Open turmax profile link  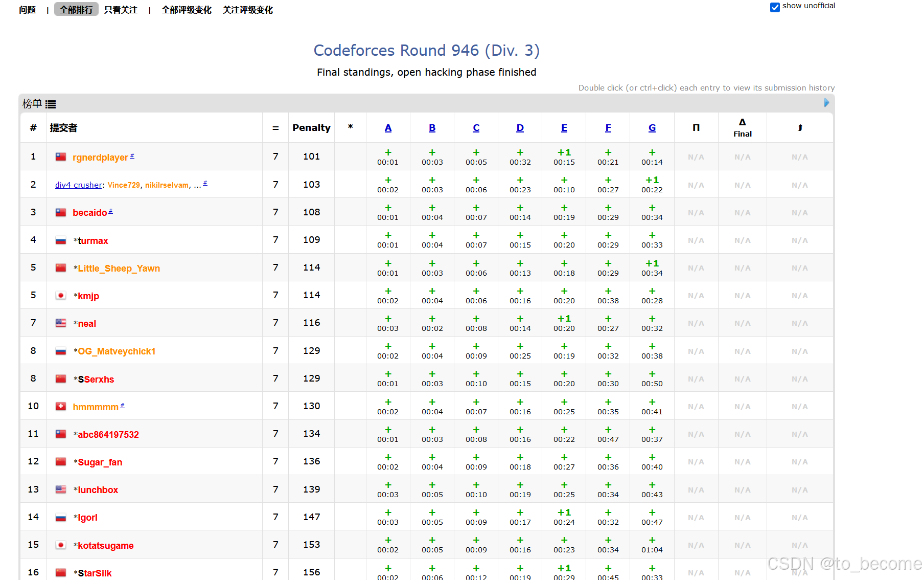(x=93, y=241)
